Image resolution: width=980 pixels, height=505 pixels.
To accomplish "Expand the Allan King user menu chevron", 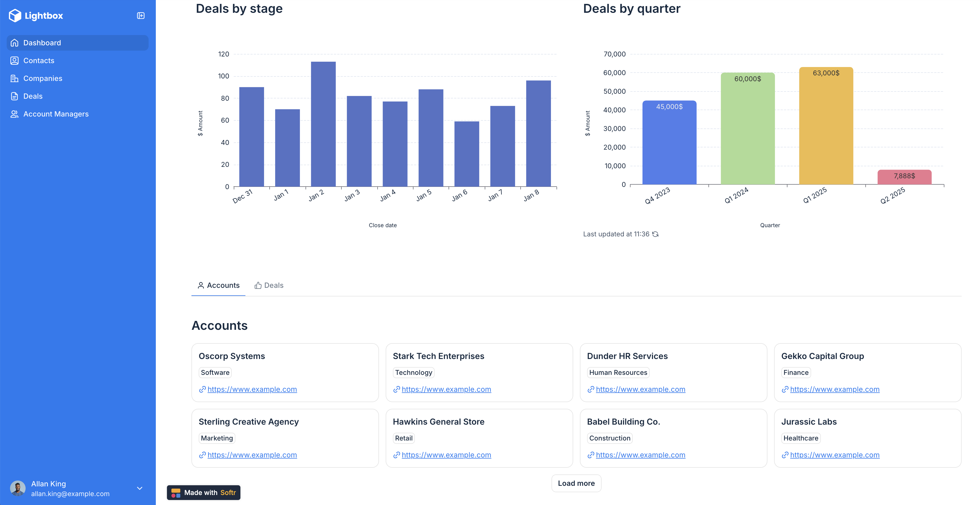I will click(x=140, y=488).
